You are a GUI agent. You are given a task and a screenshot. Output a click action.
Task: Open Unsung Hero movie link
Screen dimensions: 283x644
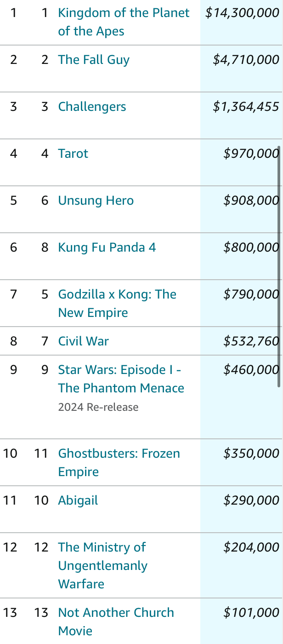(96, 201)
